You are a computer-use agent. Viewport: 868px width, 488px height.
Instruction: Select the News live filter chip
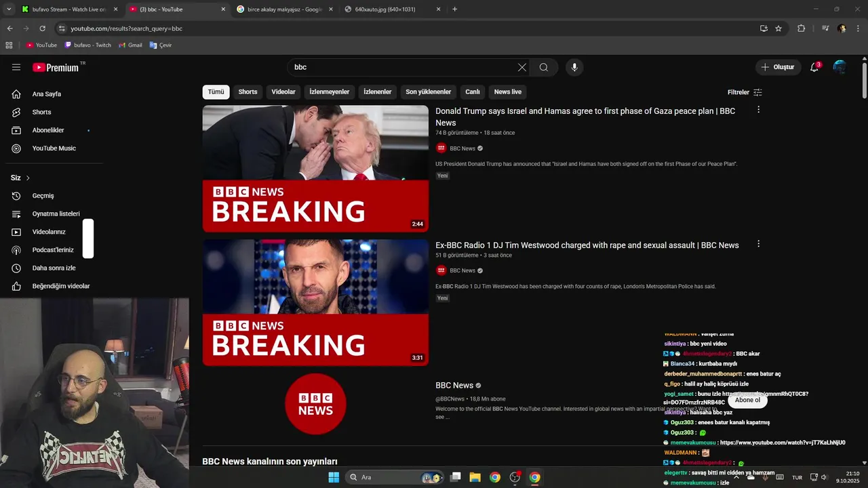coord(508,92)
